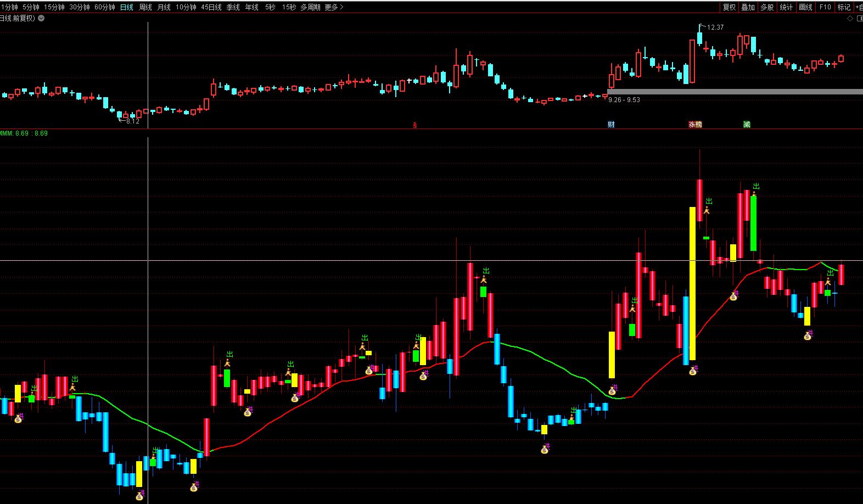Toggle the 叠加 overlay button
The height and width of the screenshot is (504, 863).
[x=748, y=7]
